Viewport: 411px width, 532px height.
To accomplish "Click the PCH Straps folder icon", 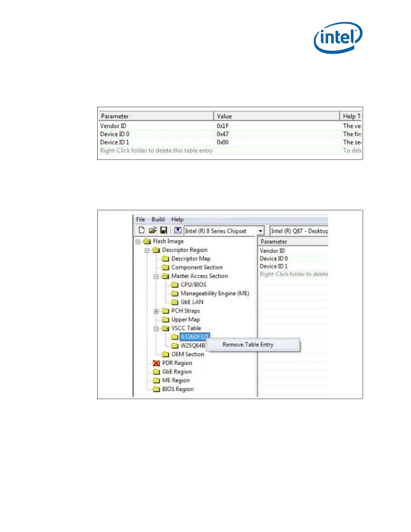I will (166, 311).
